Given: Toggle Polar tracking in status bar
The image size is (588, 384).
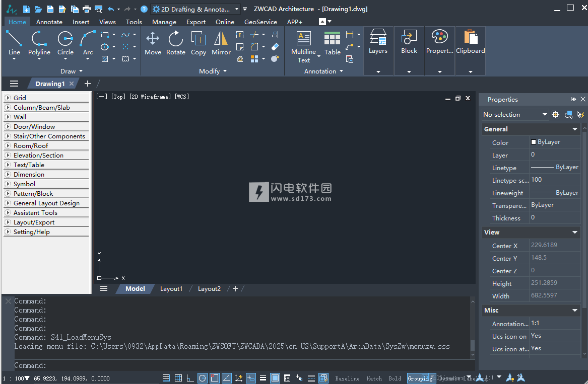Looking at the screenshot, I should point(203,378).
